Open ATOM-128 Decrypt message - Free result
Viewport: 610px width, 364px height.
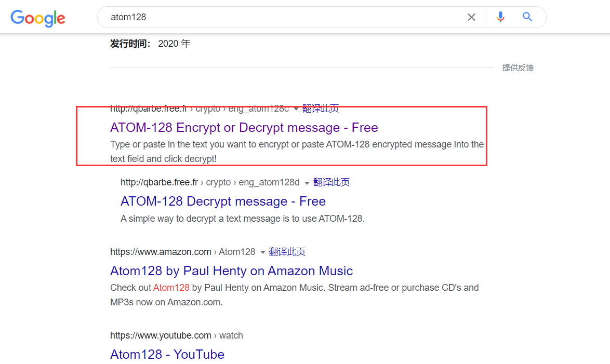(x=223, y=201)
